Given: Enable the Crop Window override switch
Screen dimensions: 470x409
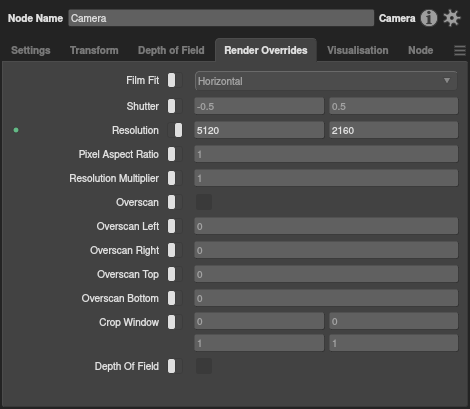Looking at the screenshot, I should click(175, 322).
